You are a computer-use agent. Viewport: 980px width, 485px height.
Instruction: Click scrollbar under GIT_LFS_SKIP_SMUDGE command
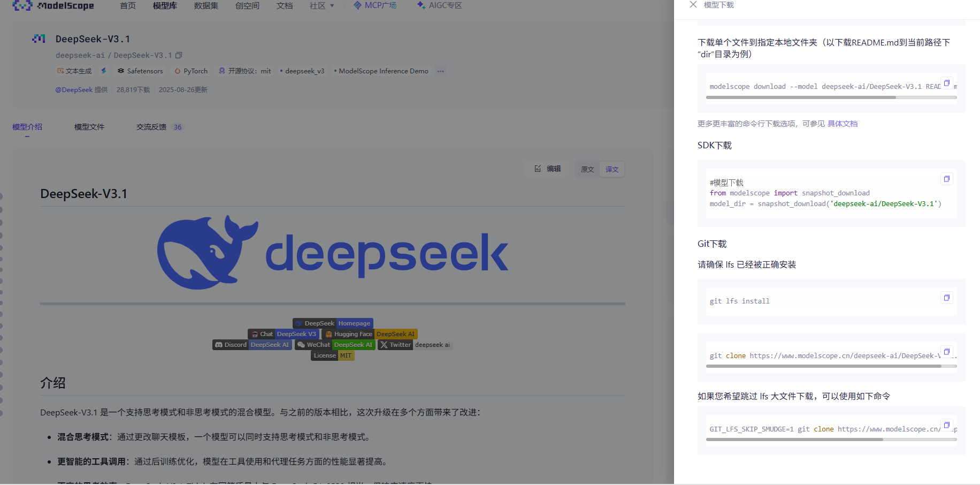(794, 439)
